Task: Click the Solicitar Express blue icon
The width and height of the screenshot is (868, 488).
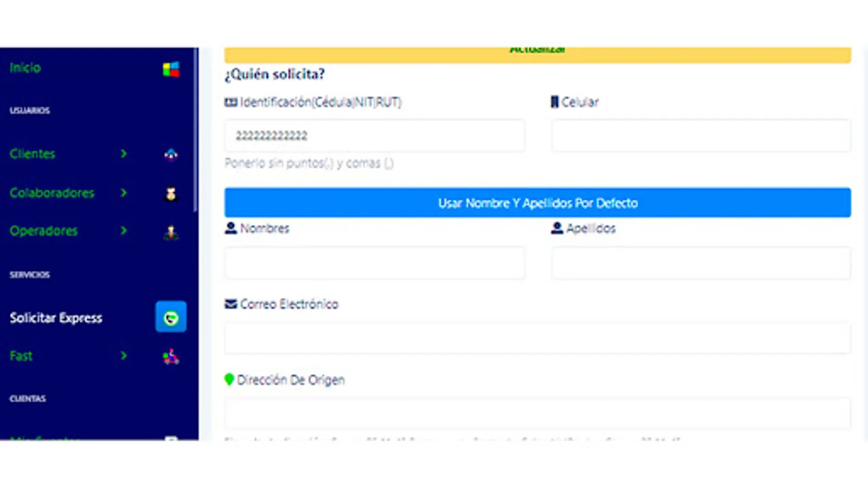Action: coord(171,317)
